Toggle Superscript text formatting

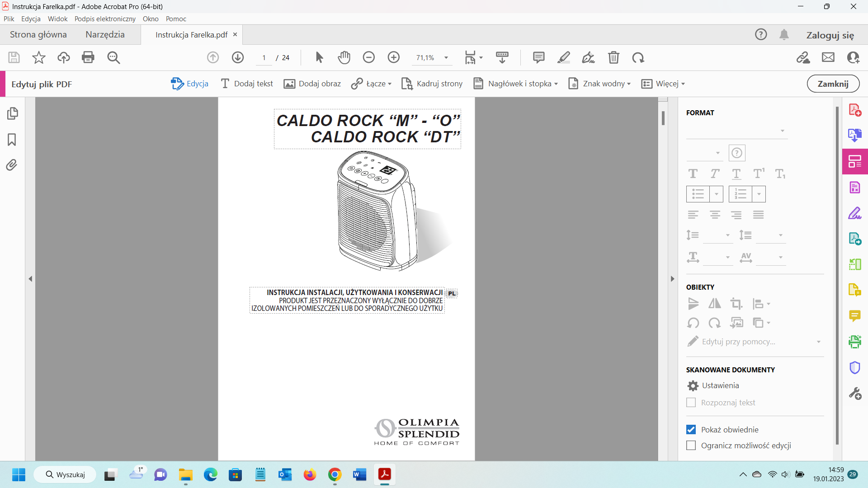[759, 174]
